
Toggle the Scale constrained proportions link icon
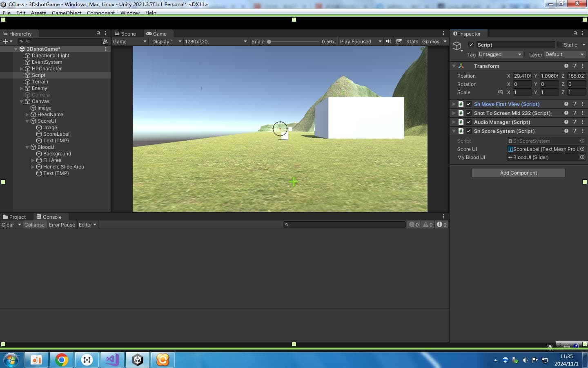(501, 92)
